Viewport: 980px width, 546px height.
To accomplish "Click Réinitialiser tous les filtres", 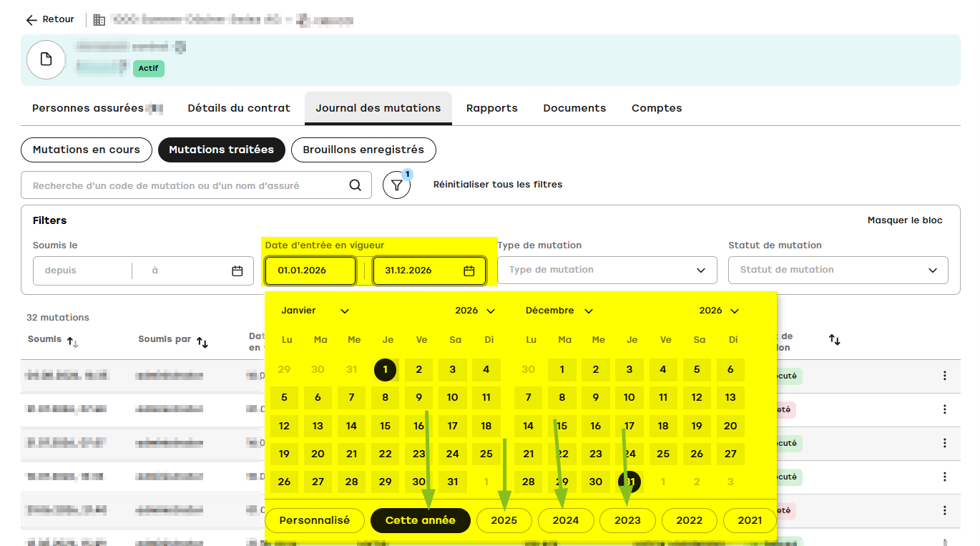I will (x=498, y=185).
